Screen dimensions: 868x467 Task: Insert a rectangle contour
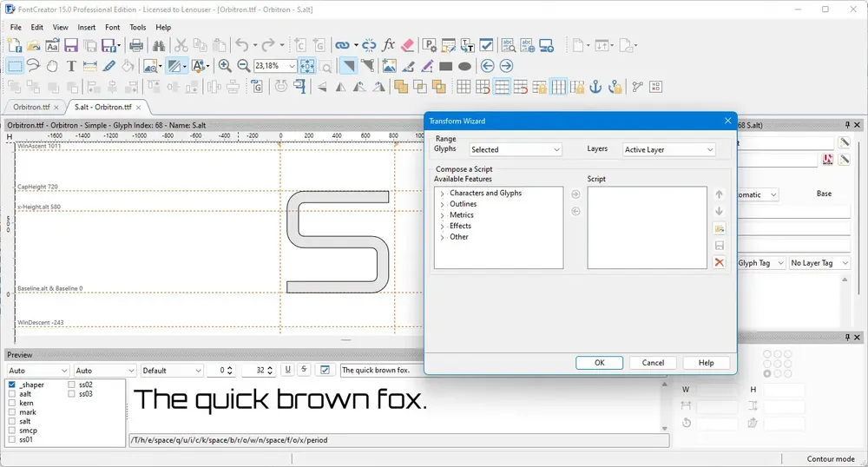[x=445, y=66]
